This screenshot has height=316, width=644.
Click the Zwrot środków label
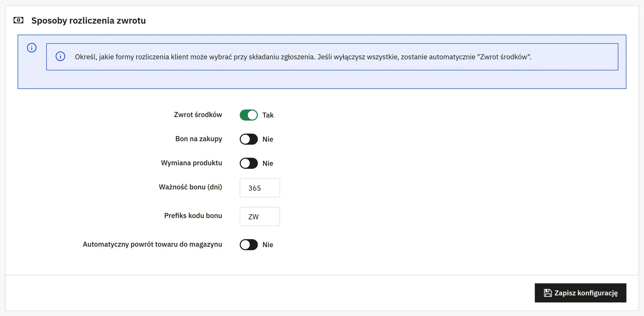pyautogui.click(x=198, y=115)
